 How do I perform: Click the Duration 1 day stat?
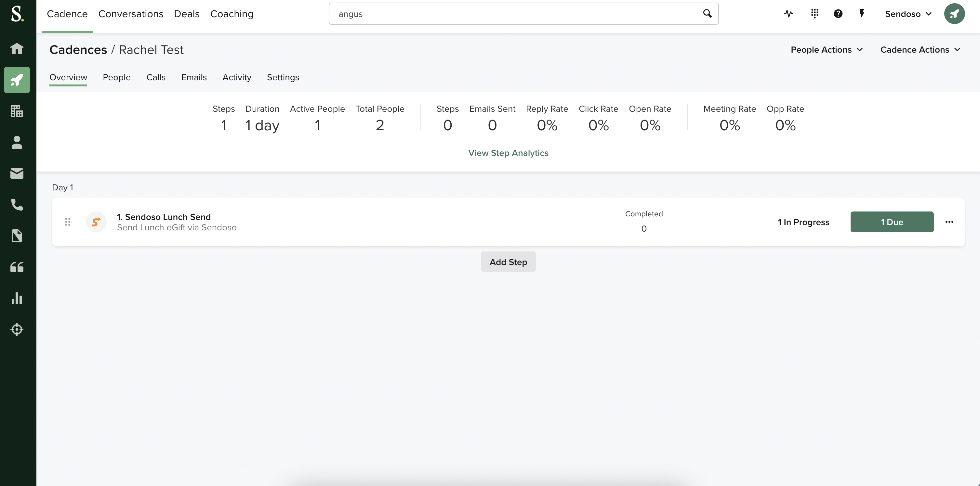click(262, 119)
